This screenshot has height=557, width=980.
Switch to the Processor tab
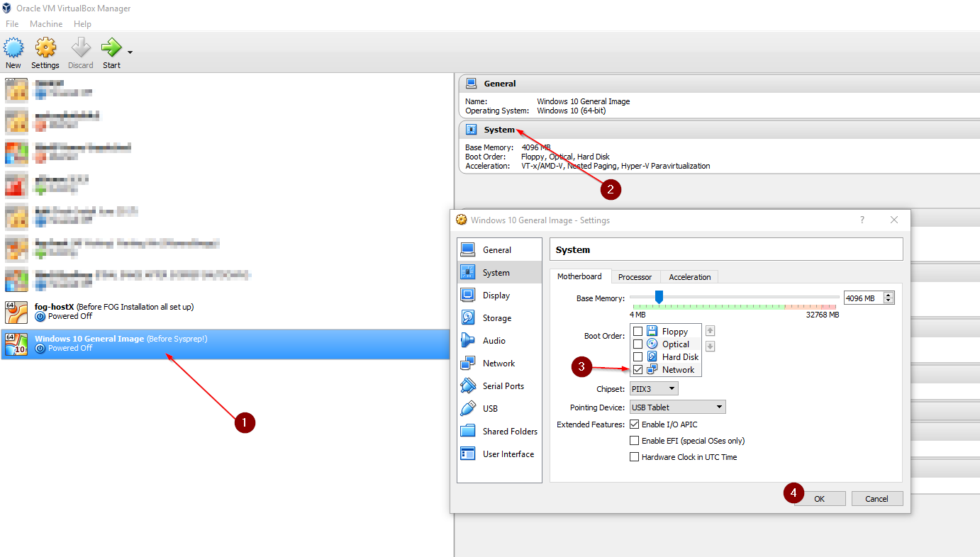click(x=635, y=277)
